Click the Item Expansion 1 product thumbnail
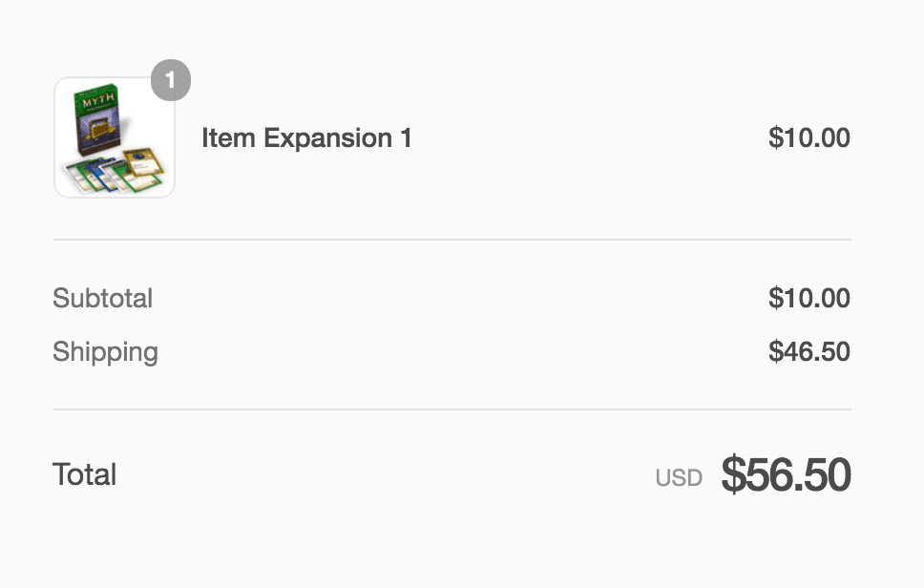Image resolution: width=924 pixels, height=588 pixels. pos(115,137)
